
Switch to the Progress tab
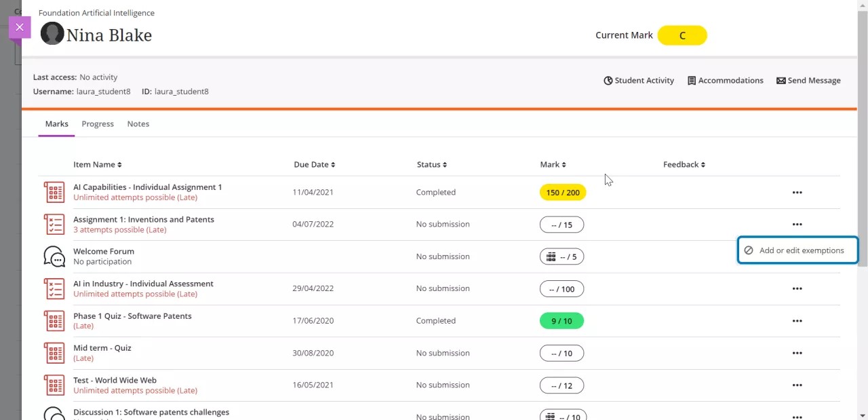click(98, 124)
